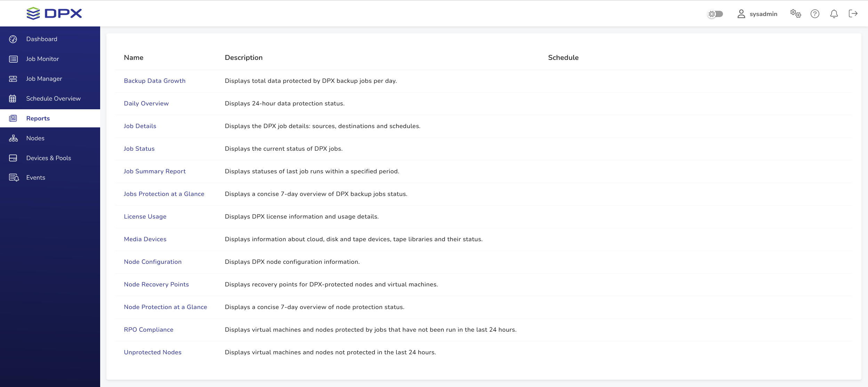868x387 pixels.
Task: Click the Nodes hierarchy icon
Action: click(13, 138)
